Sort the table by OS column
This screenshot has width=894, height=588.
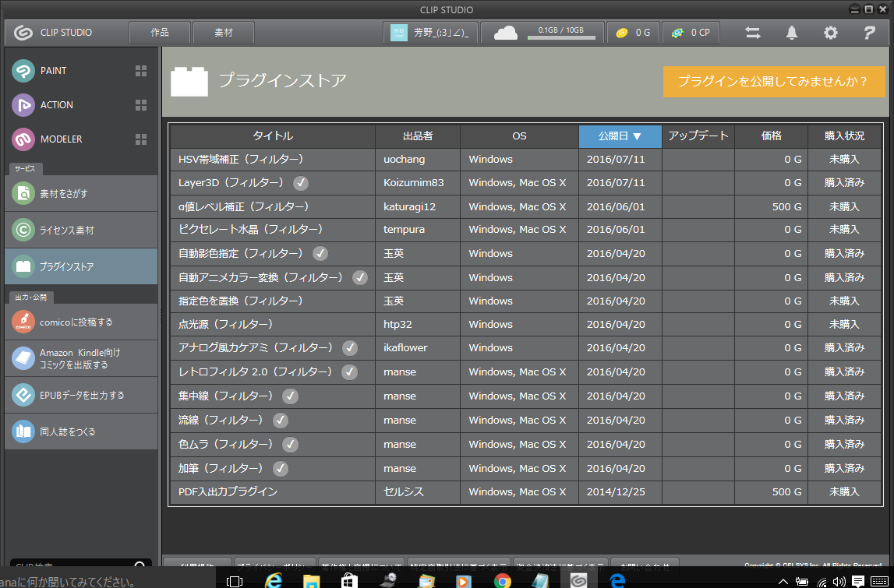point(519,136)
